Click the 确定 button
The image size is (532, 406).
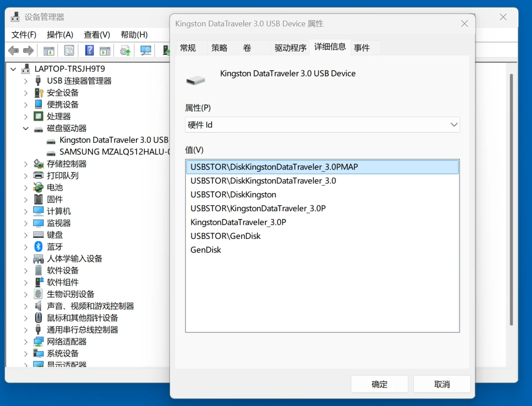[x=380, y=384]
